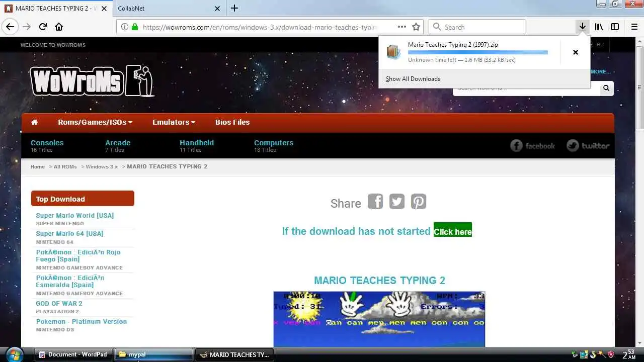This screenshot has width=644, height=362.
Task: Share on Facebook icon
Action: point(375,201)
